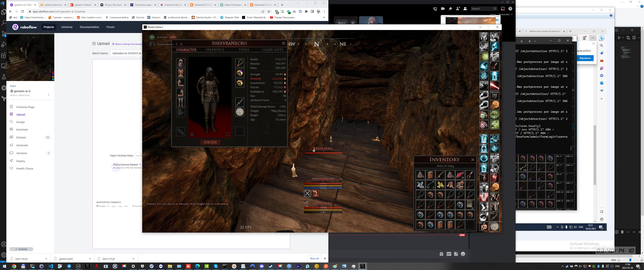The image size is (644, 270).
Task: Click the F4 green sprint skill icon
Action: [494, 125]
